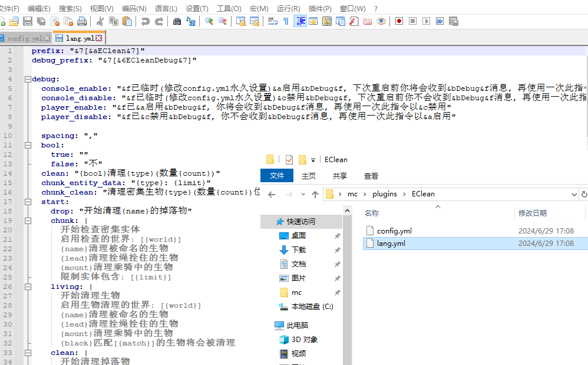Toggle synchronized horizontal scrolling
Screen dimensions: 588x365
[x=255, y=21]
